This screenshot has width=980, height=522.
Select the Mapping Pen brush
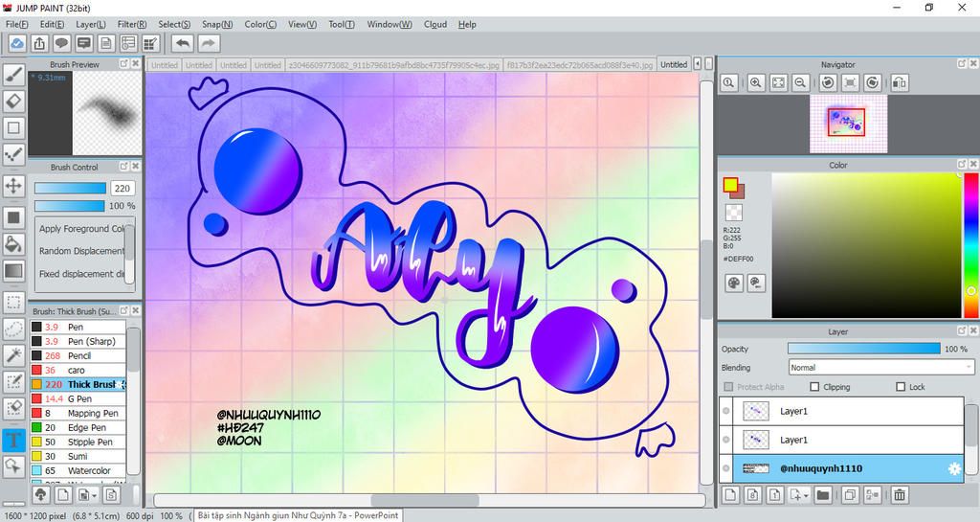[x=78, y=413]
